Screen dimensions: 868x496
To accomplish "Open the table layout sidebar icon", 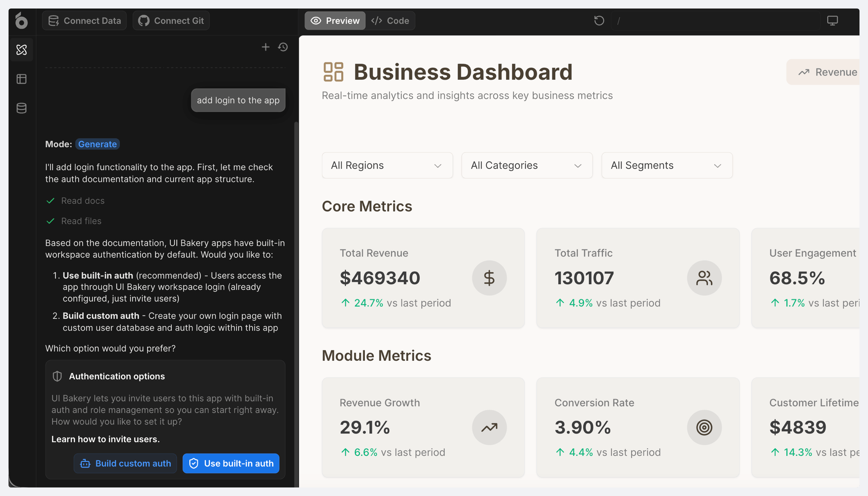I will click(x=22, y=79).
